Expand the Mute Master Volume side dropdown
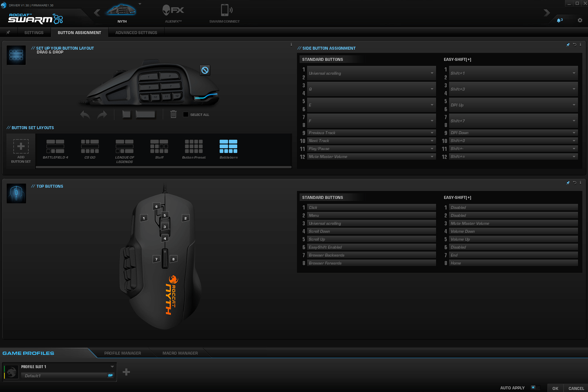Screen dimensions: 588x392 click(x=371, y=157)
